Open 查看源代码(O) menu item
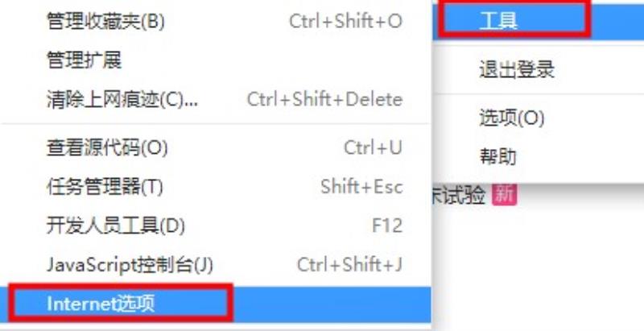Image resolution: width=644 pixels, height=331 pixels. [216, 147]
